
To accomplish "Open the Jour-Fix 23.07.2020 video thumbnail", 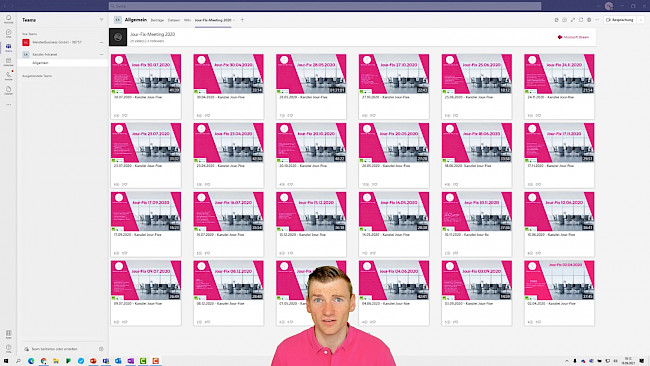I will [x=146, y=142].
